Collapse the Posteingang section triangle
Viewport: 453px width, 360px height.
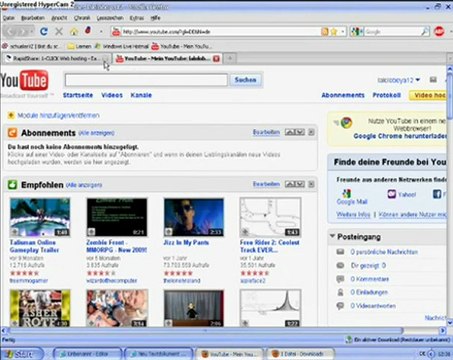pyautogui.click(x=332, y=236)
